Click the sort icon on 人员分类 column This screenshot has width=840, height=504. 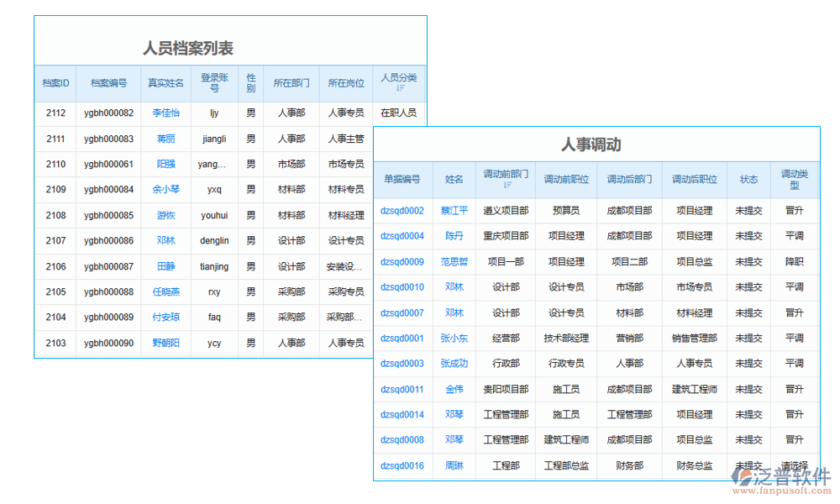[401, 87]
